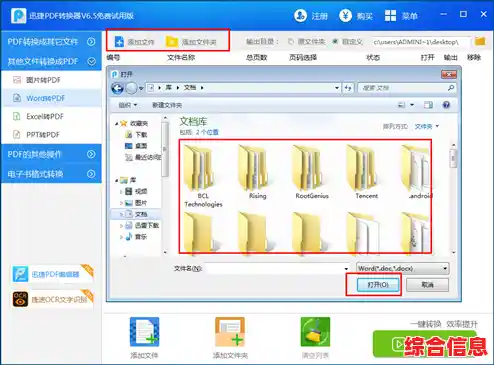Select the RootGenius folder
The height and width of the screenshot is (365, 494).
(312, 172)
